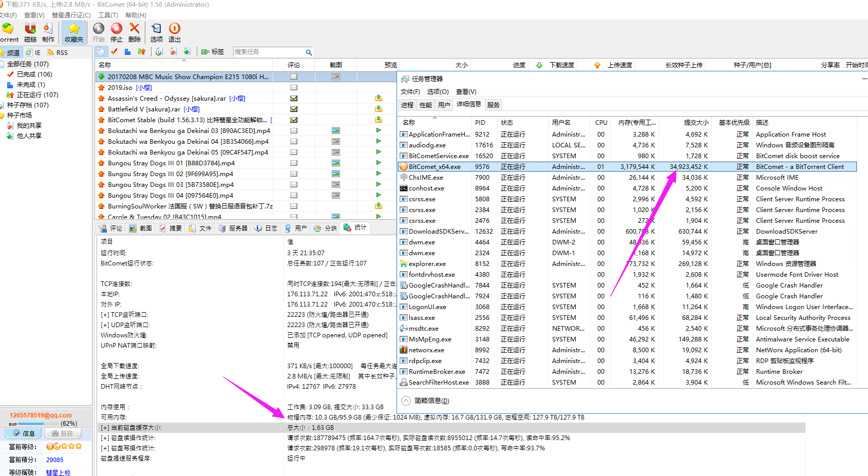Click the preview icon for BitComet Stable row

coord(379,120)
